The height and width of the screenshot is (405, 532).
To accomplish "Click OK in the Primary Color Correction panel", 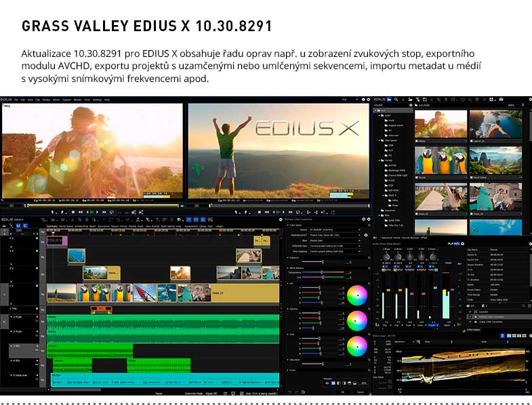I will point(343,391).
